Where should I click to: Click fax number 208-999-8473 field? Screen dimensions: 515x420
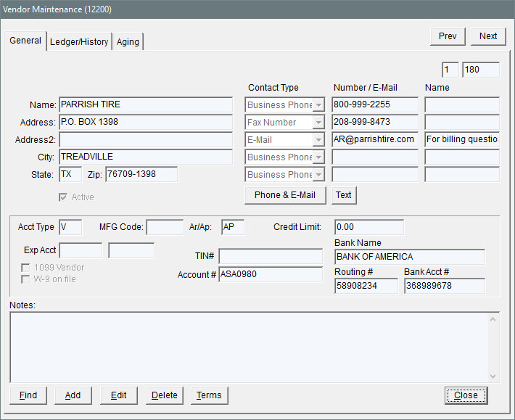point(375,122)
